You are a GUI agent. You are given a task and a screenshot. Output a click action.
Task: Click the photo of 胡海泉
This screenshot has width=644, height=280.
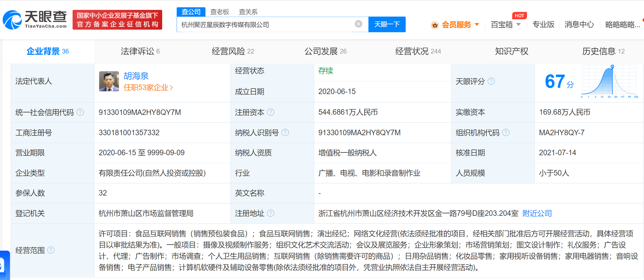point(109,81)
